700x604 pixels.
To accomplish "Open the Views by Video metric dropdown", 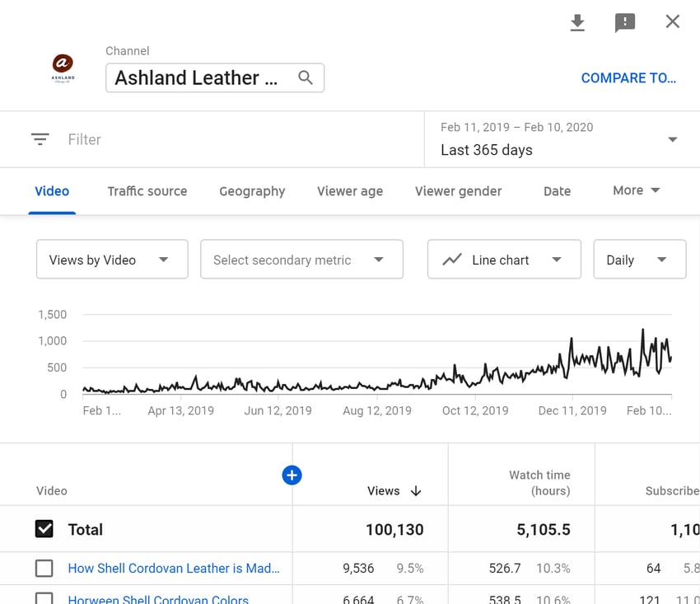I will [x=112, y=259].
